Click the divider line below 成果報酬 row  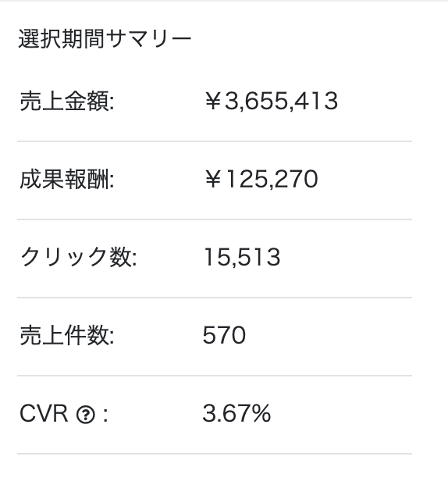[x=215, y=219]
